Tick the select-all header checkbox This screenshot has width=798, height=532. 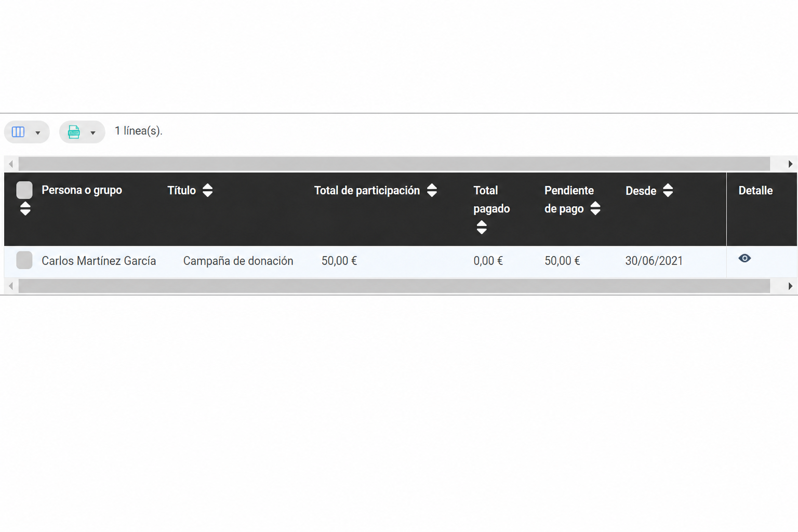pyautogui.click(x=24, y=190)
